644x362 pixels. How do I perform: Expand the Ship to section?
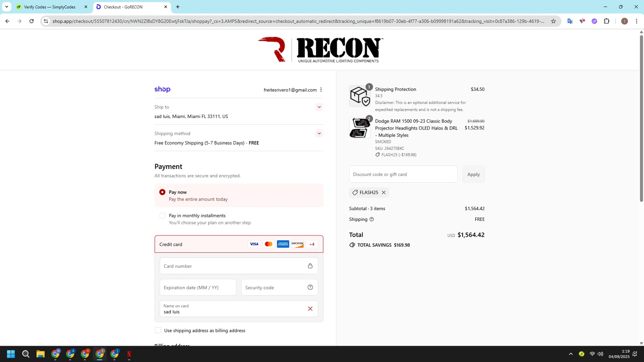[x=319, y=107]
